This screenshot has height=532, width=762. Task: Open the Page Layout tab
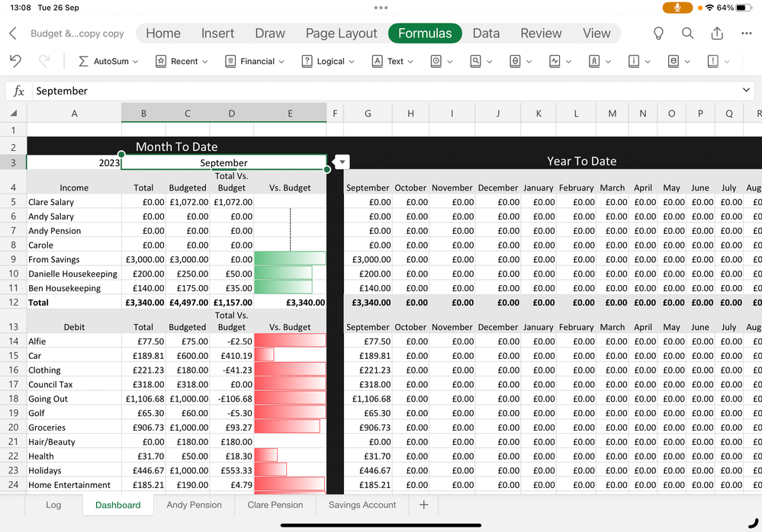point(341,33)
